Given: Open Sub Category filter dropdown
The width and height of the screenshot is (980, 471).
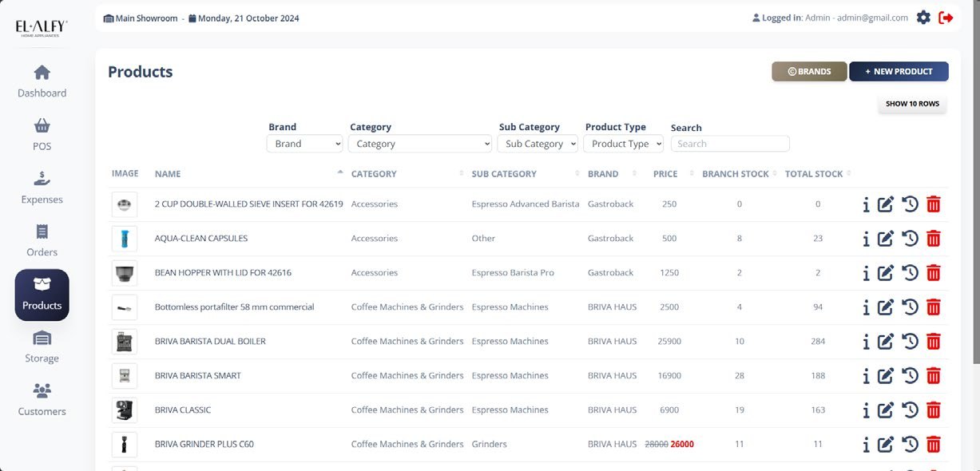Looking at the screenshot, I should pyautogui.click(x=538, y=144).
